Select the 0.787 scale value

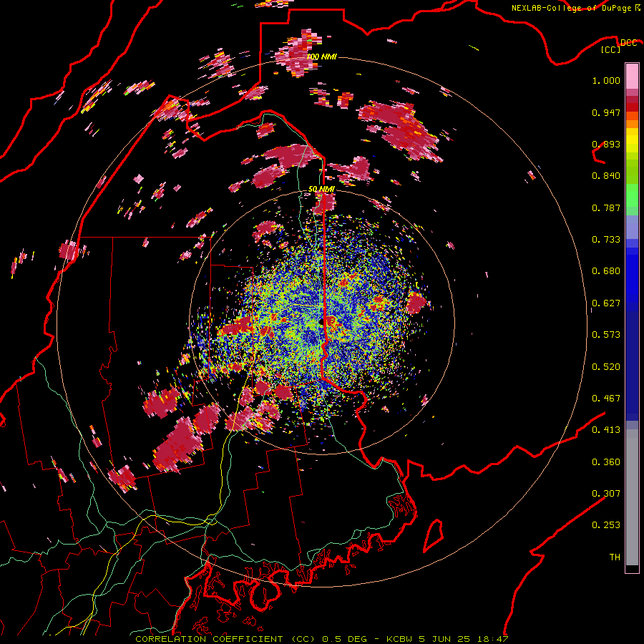pyautogui.click(x=606, y=208)
